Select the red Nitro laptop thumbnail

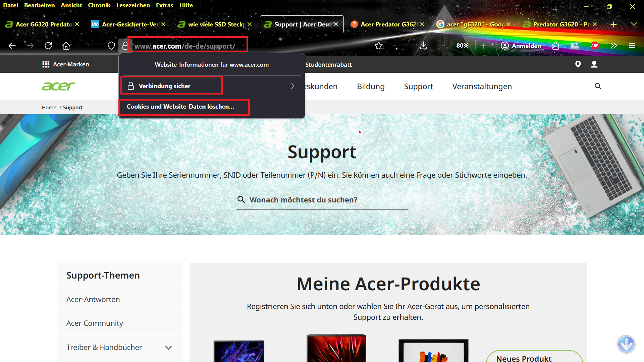[x=336, y=348]
